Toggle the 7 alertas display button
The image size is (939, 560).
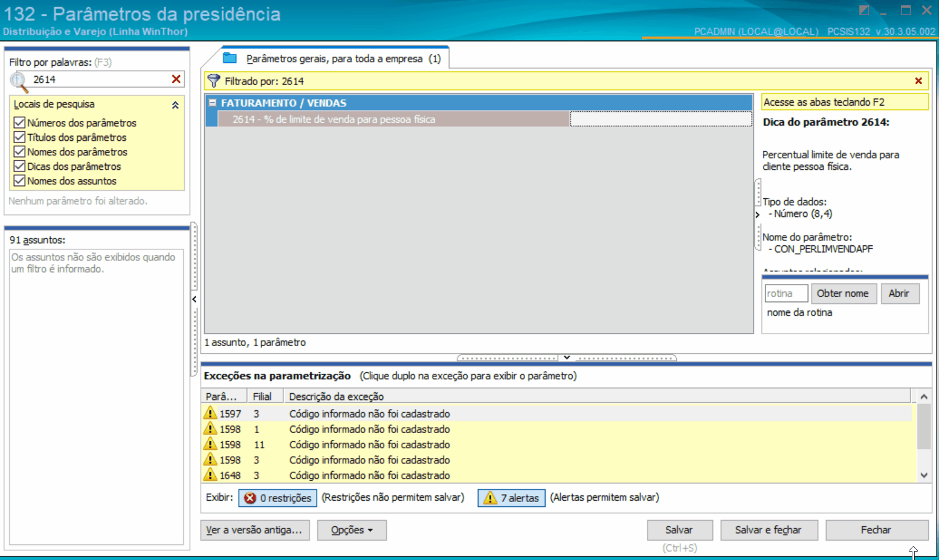[x=512, y=498]
